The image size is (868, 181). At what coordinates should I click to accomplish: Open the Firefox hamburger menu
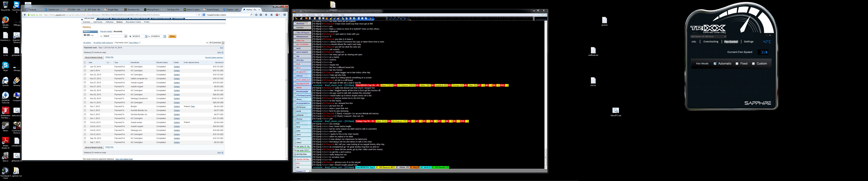pos(285,15)
